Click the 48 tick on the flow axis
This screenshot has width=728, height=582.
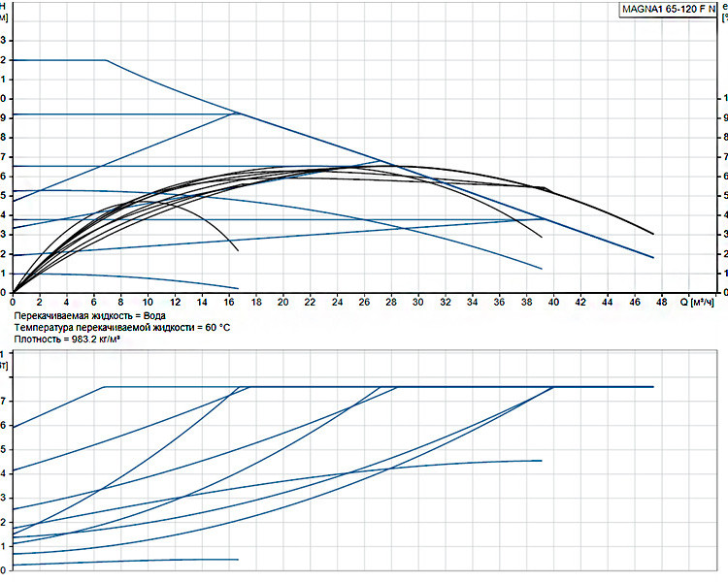tap(662, 302)
